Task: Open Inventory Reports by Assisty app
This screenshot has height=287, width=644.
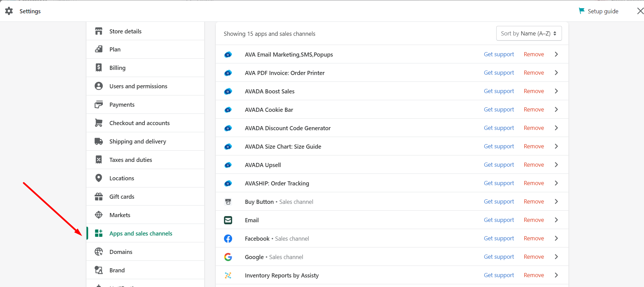Action: point(281,275)
